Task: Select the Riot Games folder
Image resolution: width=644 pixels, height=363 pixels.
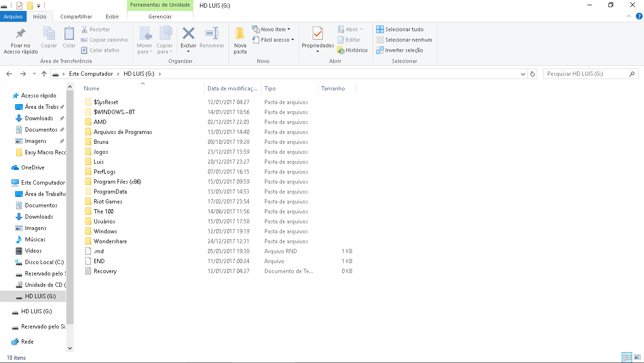Action: [108, 202]
